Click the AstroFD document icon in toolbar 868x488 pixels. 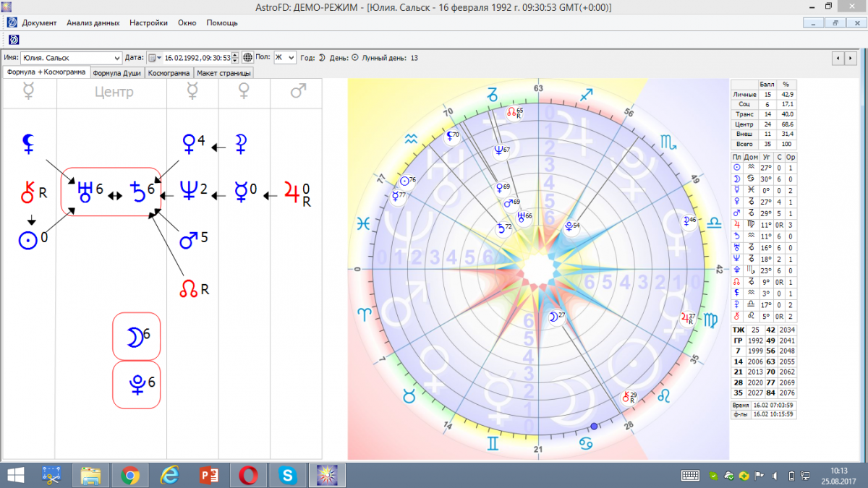tap(13, 39)
